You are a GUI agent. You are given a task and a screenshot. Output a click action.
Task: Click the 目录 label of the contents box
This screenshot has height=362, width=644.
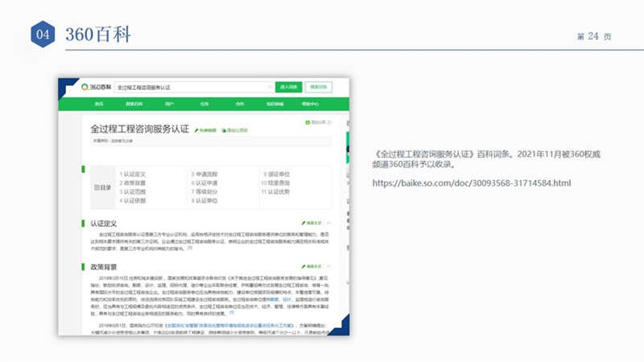coord(102,187)
